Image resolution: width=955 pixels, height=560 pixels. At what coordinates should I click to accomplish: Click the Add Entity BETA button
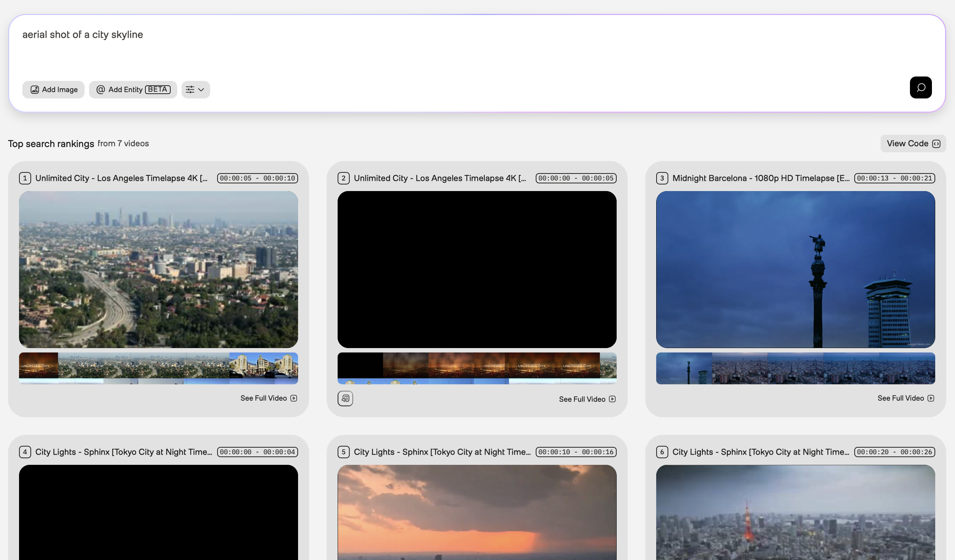133,89
